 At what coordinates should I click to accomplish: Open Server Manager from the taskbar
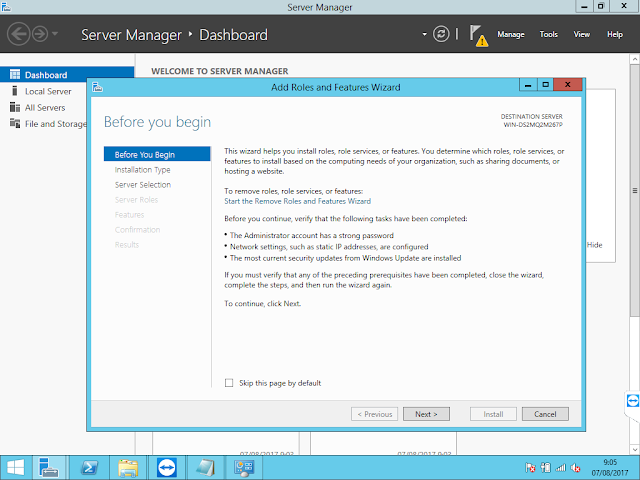pyautogui.click(x=49, y=468)
